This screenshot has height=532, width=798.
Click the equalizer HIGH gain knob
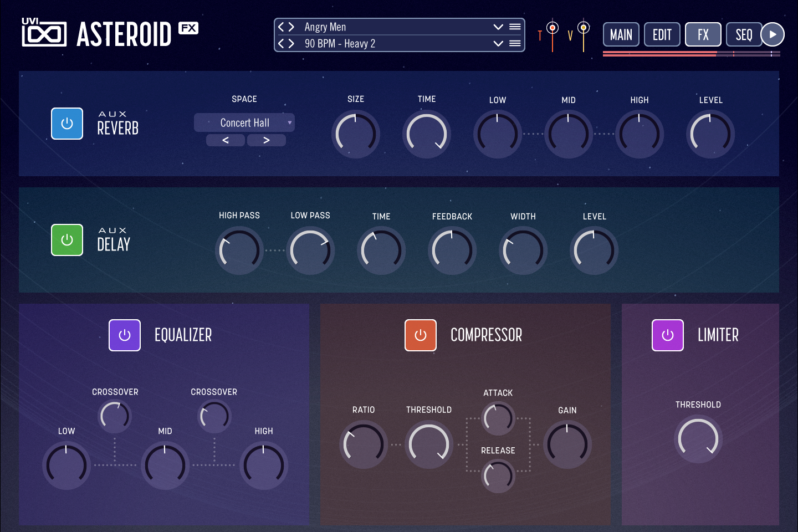[264, 465]
